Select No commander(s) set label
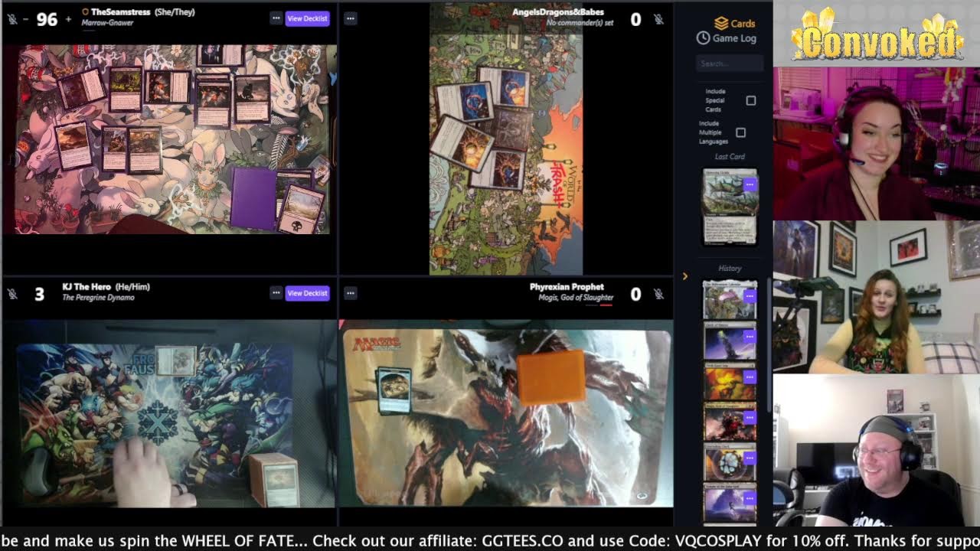The width and height of the screenshot is (980, 551). click(x=580, y=23)
